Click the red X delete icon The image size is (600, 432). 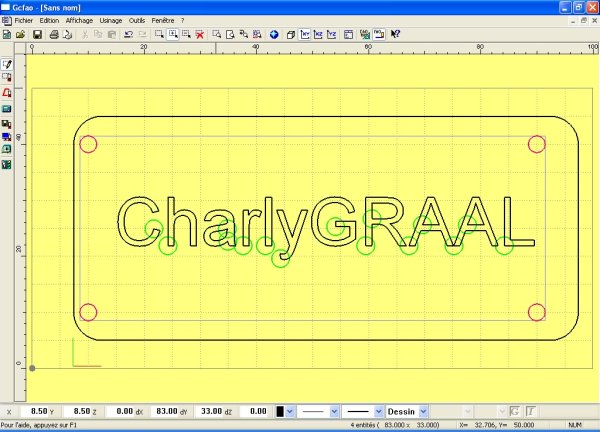tap(199, 35)
